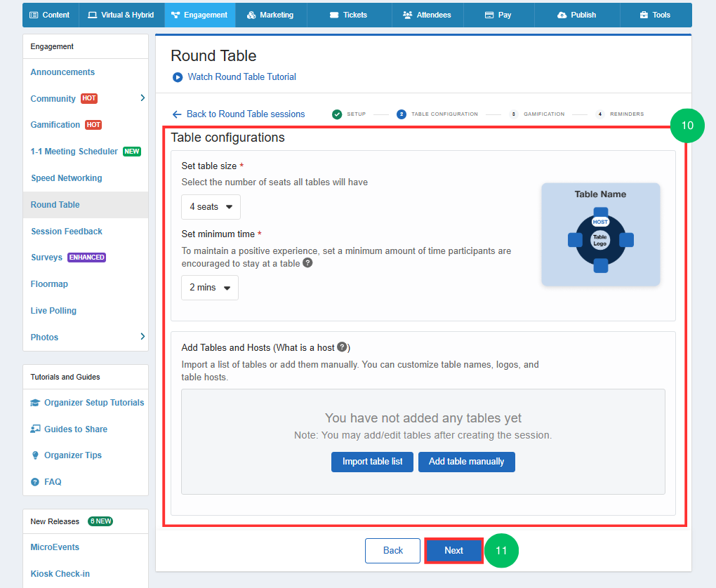Click the What is a host help icon
716x588 pixels.
[342, 347]
